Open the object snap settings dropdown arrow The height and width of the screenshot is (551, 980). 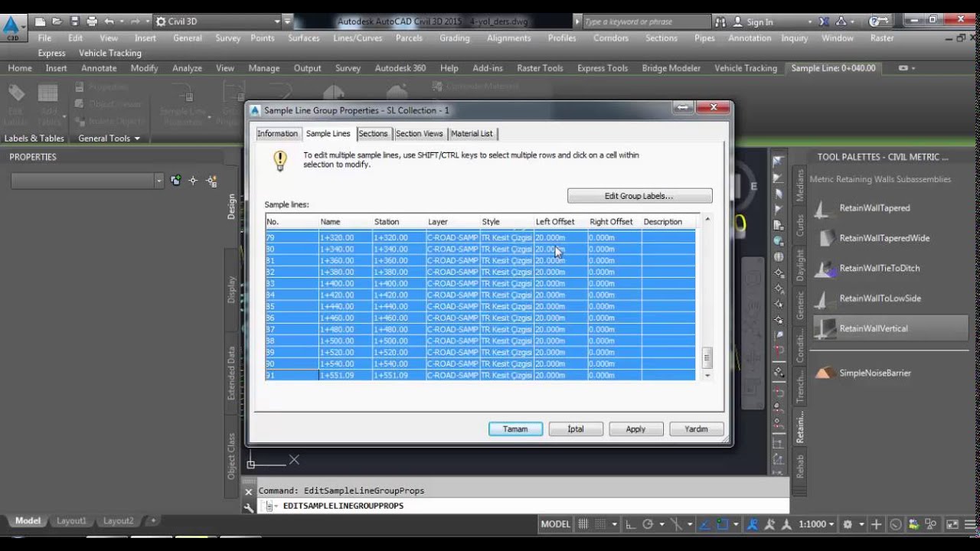[736, 524]
